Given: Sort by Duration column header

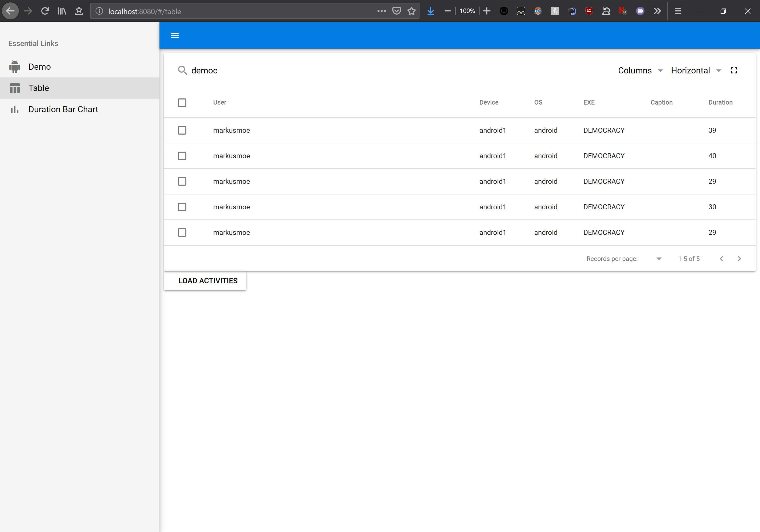Looking at the screenshot, I should (x=720, y=103).
